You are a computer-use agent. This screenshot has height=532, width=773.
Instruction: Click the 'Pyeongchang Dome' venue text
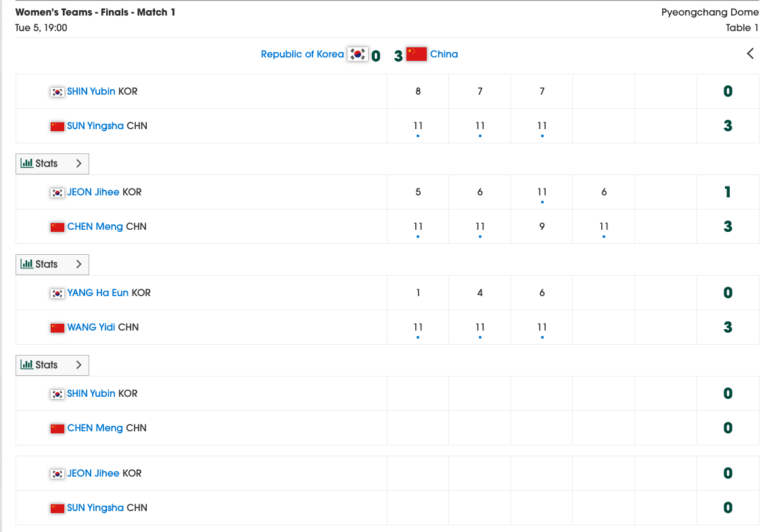[x=710, y=12]
